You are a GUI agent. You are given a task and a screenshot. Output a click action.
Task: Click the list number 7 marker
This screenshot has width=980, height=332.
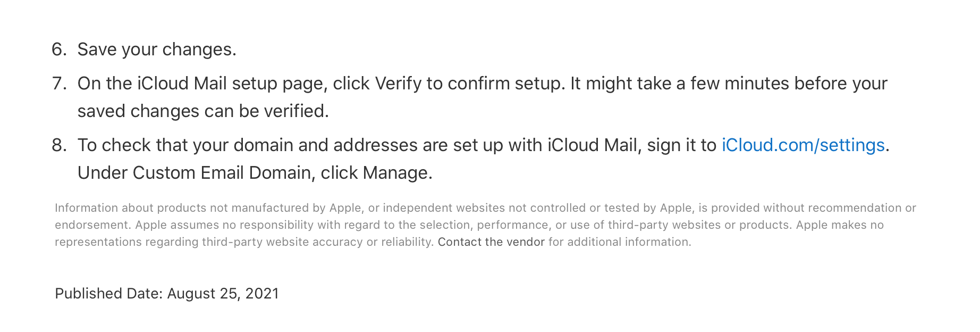click(x=59, y=84)
